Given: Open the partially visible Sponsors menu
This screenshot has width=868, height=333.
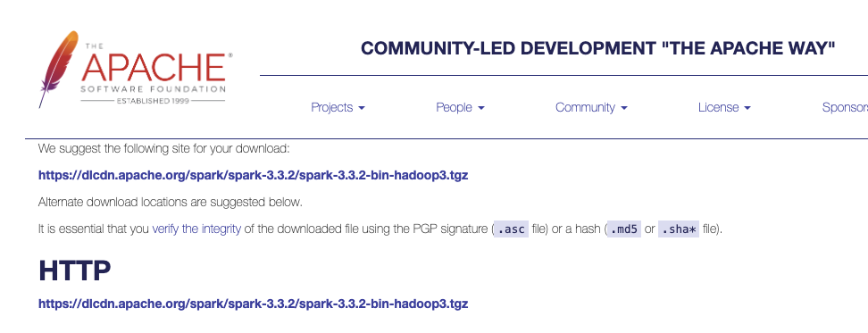Looking at the screenshot, I should (845, 107).
